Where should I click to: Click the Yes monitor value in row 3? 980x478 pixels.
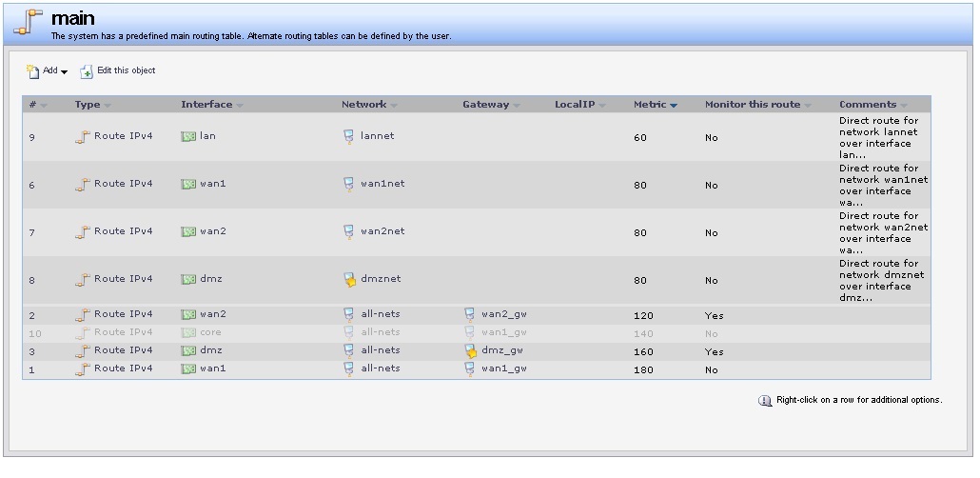(x=715, y=352)
